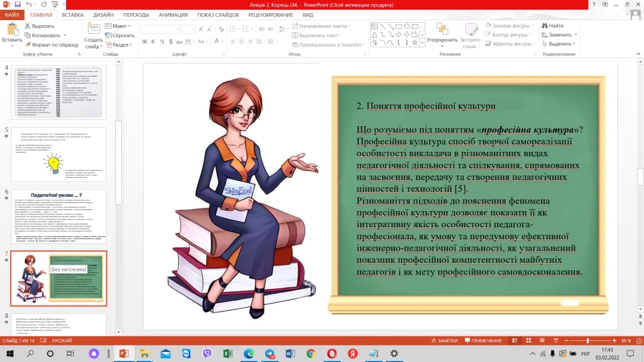This screenshot has height=362, width=644.
Task: Open the ПОКАЗ СЛАЙДОВ tab
Action: click(218, 15)
